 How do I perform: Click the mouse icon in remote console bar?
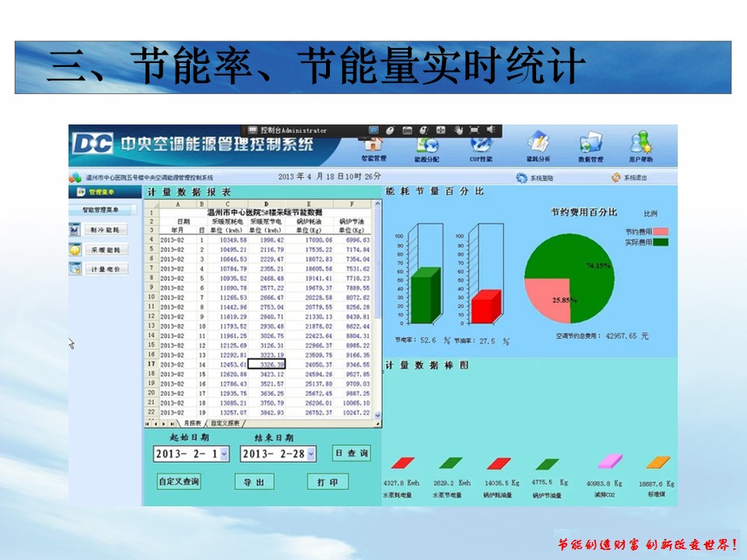pos(390,130)
